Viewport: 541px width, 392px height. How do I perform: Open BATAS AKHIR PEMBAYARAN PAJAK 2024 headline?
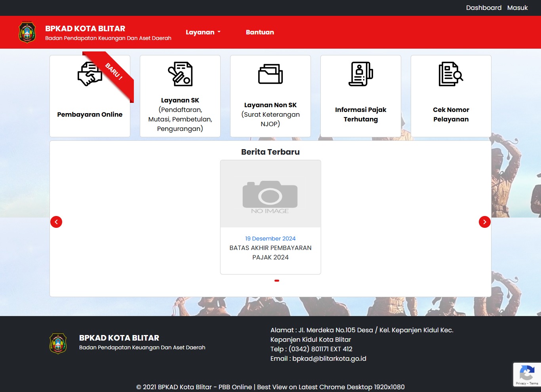click(x=270, y=252)
